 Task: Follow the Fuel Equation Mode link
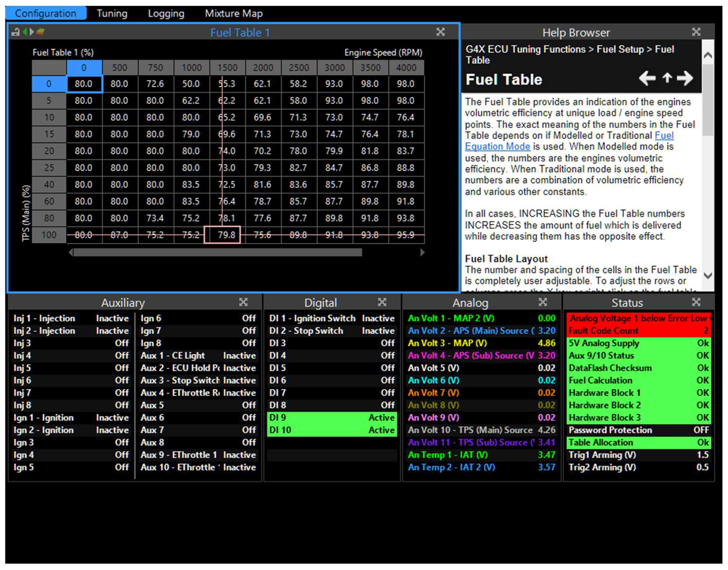[497, 147]
